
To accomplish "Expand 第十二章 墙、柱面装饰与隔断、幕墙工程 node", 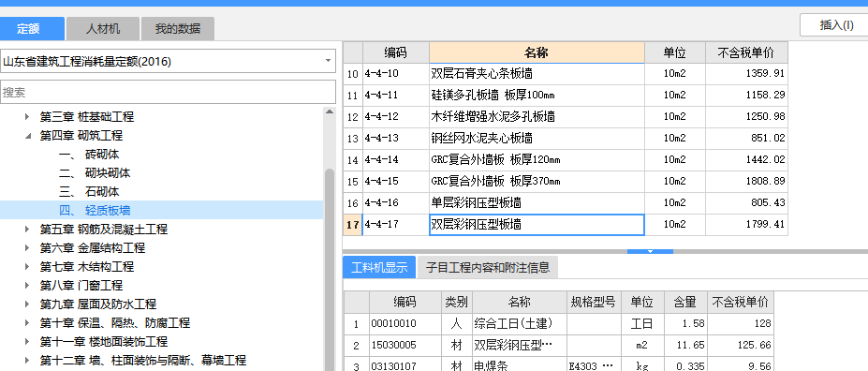I will tap(28, 361).
